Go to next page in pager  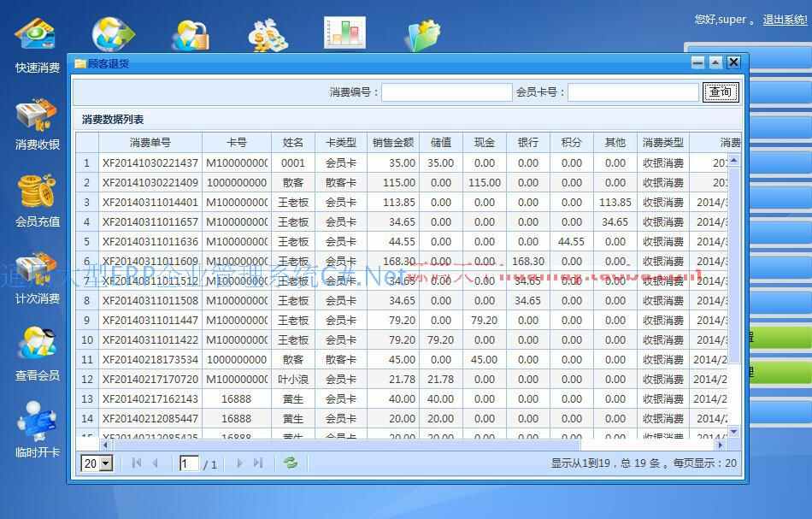[239, 463]
